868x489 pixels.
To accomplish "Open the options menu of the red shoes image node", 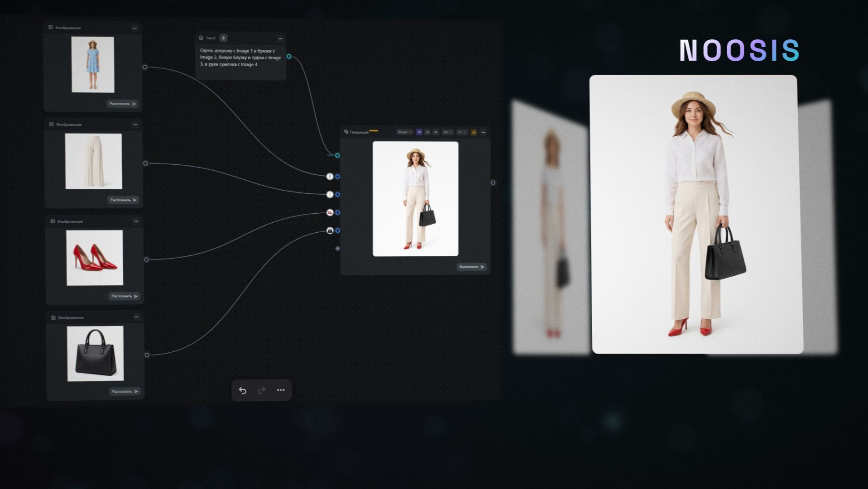I will (x=136, y=221).
